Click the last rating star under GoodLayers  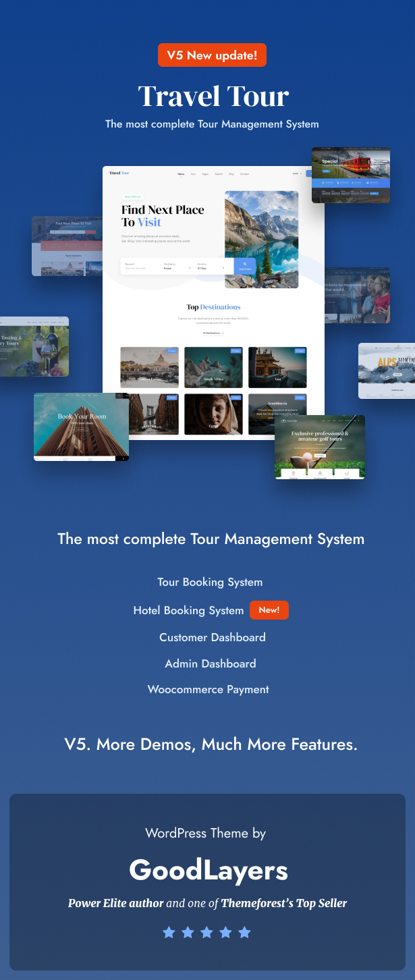point(244,932)
